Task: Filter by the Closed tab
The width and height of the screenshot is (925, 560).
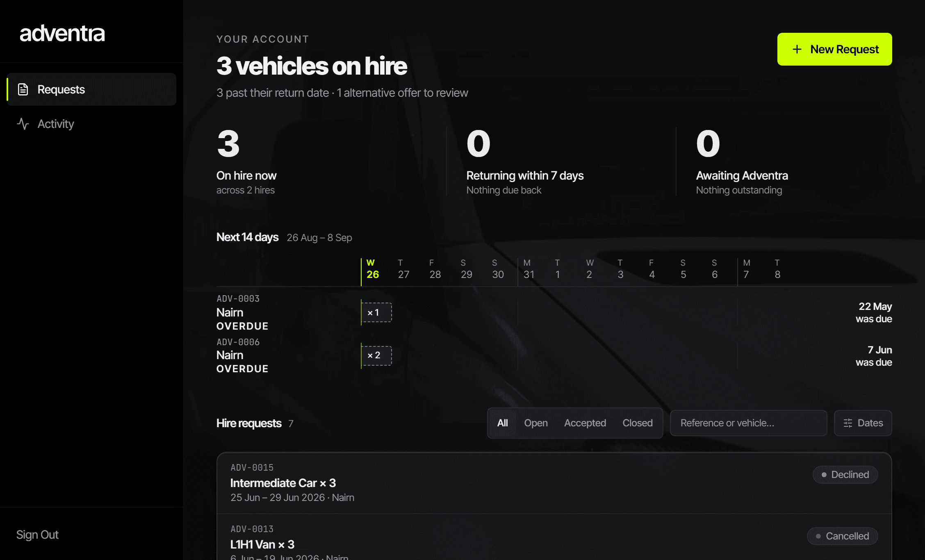Action: pyautogui.click(x=637, y=423)
